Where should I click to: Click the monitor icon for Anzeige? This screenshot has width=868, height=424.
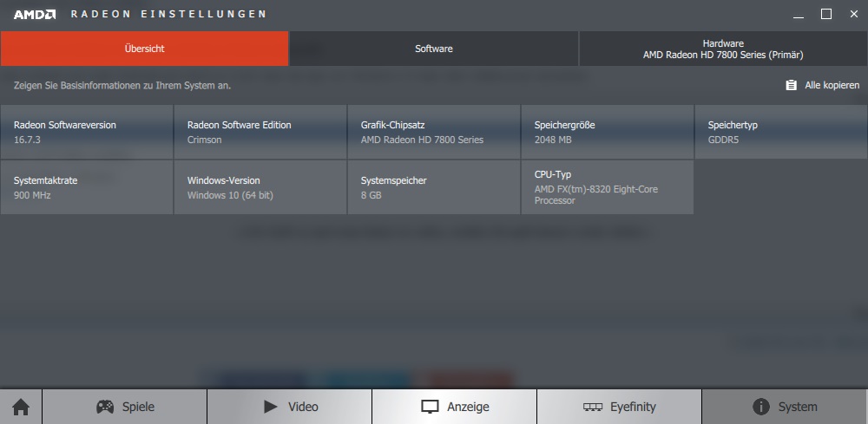click(x=430, y=407)
